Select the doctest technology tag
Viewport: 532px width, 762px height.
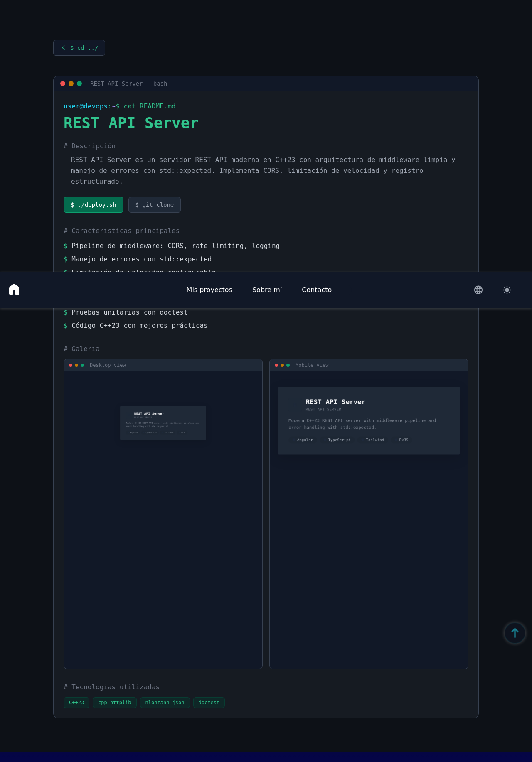(209, 703)
